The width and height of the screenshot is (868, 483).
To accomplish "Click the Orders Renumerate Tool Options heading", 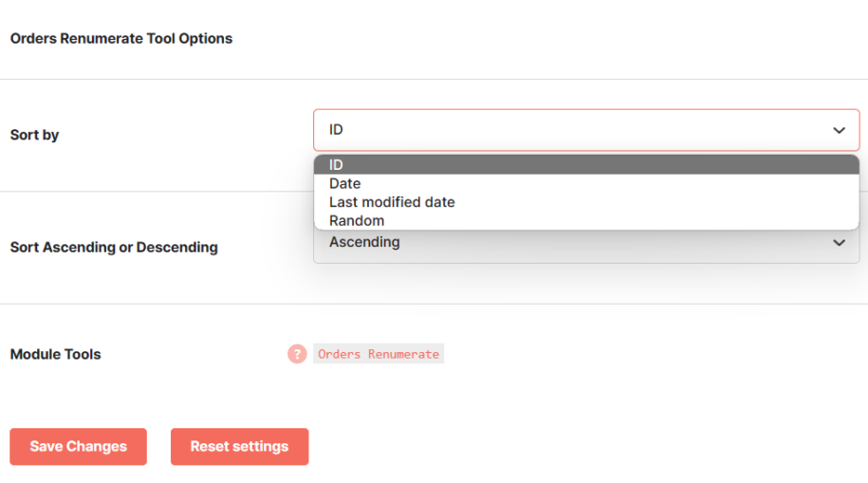I will click(x=121, y=38).
